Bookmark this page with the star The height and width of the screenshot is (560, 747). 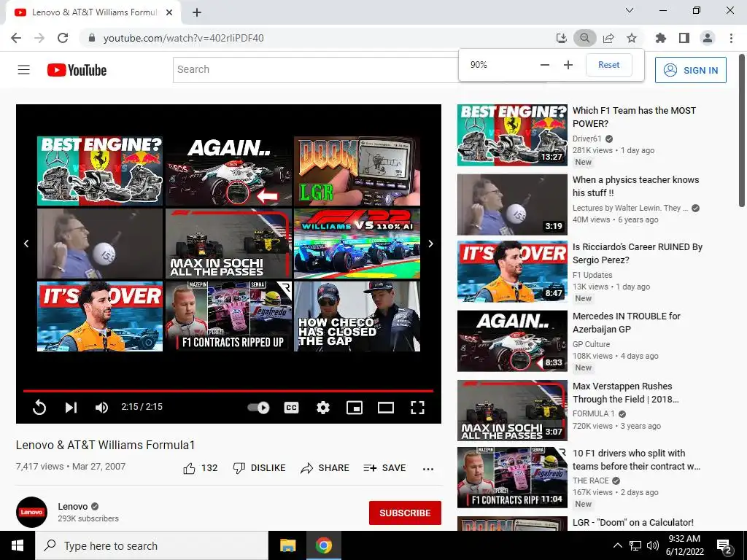[632, 38]
